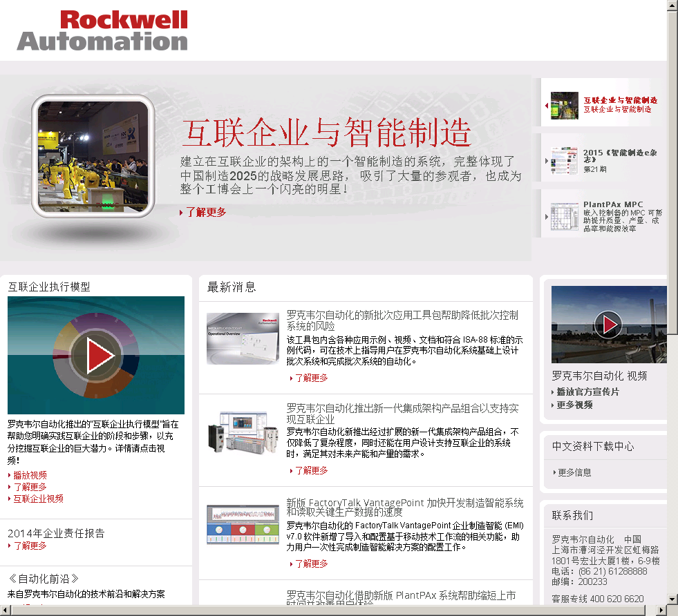Image resolution: width=678 pixels, height=616 pixels.
Task: Open the 播放官方宣传片 link
Action: (587, 392)
